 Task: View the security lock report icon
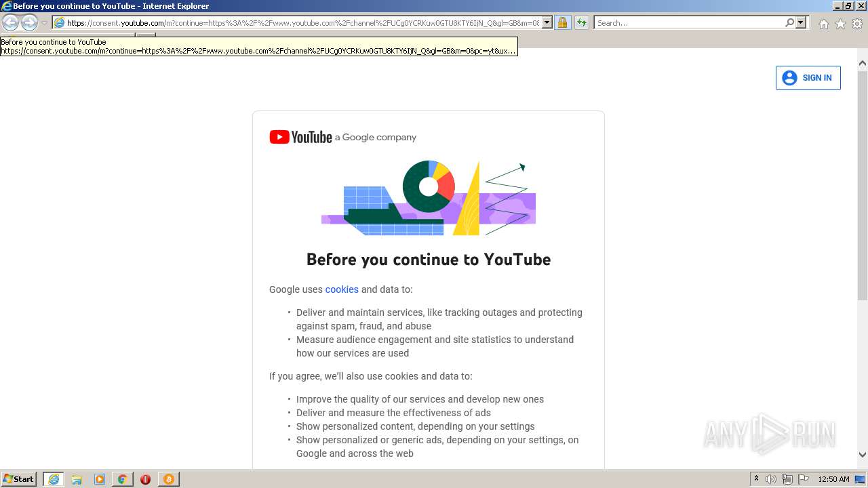click(562, 22)
